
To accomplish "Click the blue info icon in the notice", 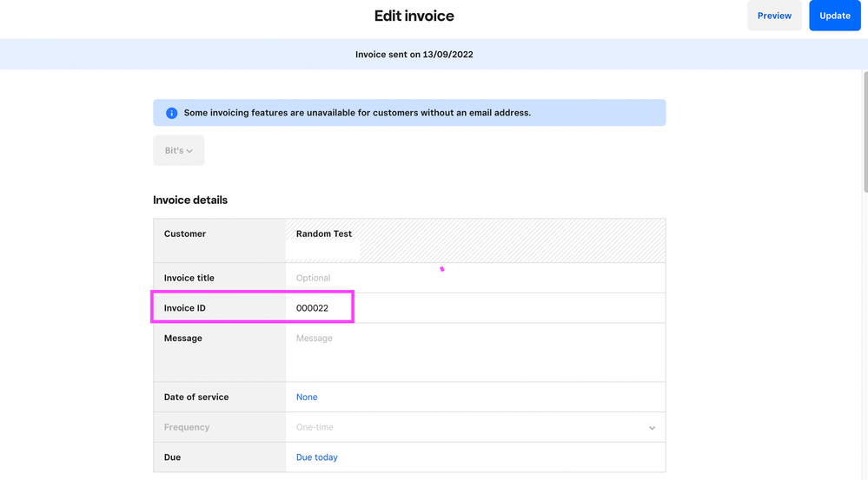I will [x=171, y=113].
